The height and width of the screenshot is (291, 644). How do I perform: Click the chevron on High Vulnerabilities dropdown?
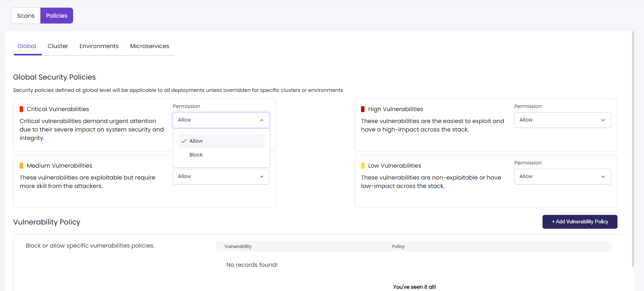(603, 120)
